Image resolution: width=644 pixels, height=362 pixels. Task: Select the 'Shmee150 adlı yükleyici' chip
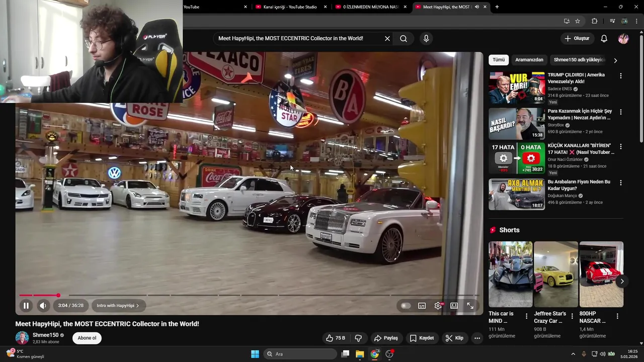point(579,60)
